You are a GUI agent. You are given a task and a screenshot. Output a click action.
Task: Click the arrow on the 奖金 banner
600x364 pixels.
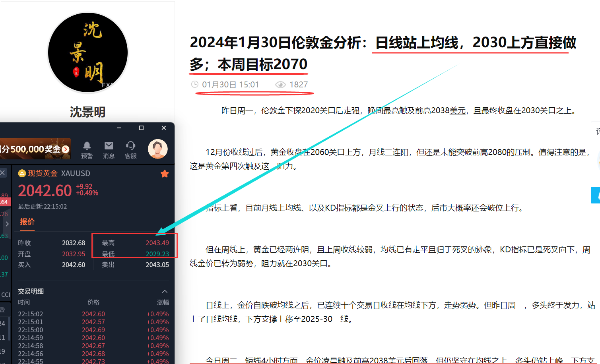click(x=66, y=149)
